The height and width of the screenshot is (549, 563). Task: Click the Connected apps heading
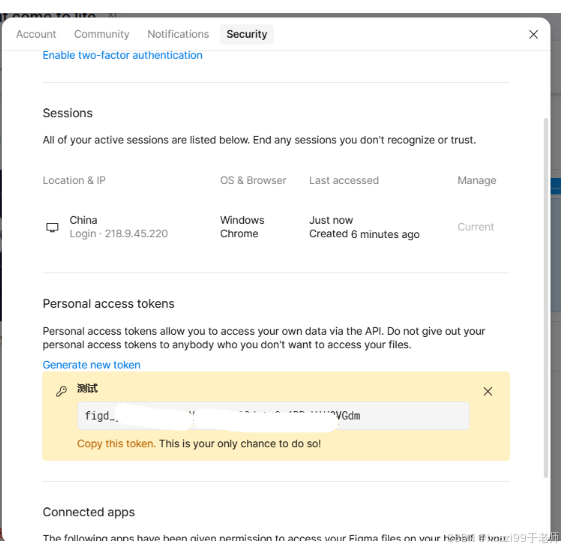pos(89,512)
